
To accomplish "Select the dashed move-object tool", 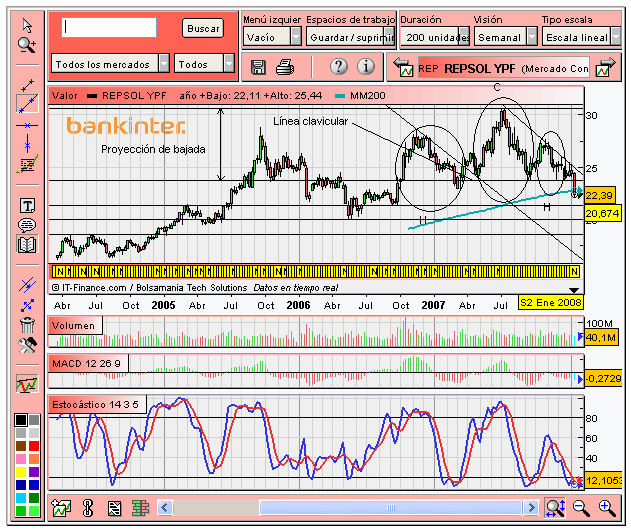I will pos(27,306).
